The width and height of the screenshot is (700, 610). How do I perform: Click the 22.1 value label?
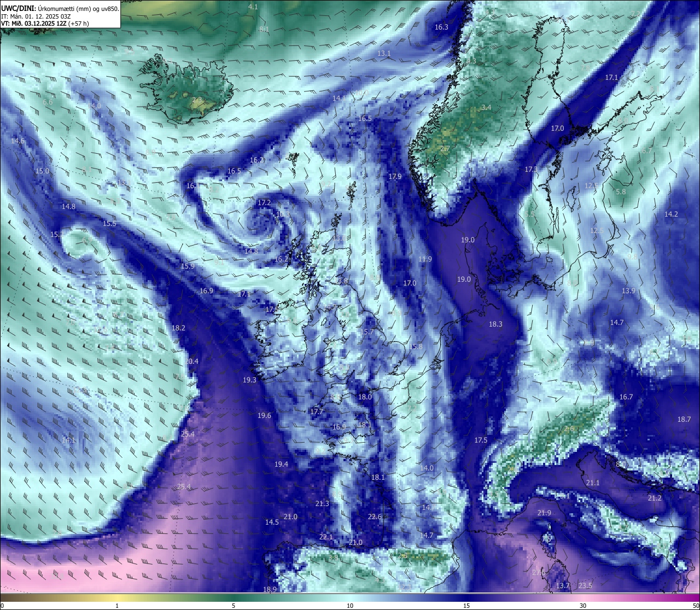pyautogui.click(x=326, y=537)
